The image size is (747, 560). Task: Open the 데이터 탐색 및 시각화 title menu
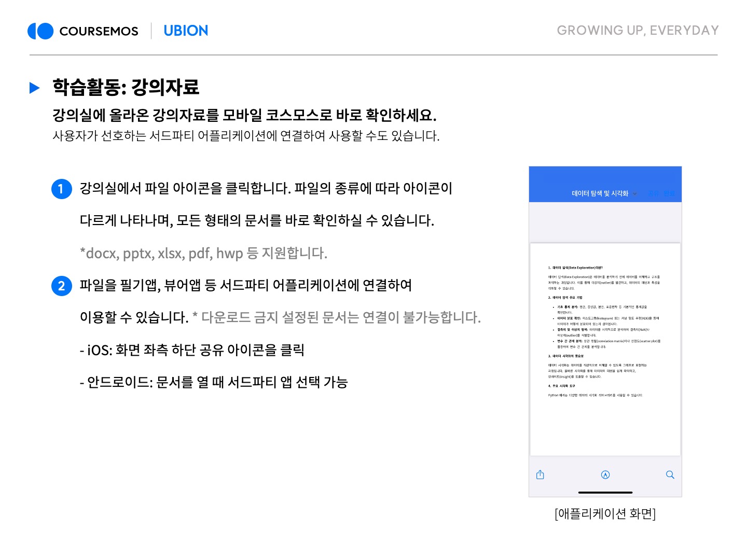600,193
